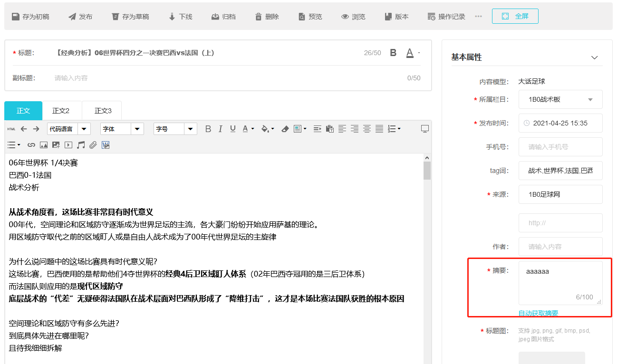Clear formatting with eraser tool
617x364 pixels.
(285, 129)
